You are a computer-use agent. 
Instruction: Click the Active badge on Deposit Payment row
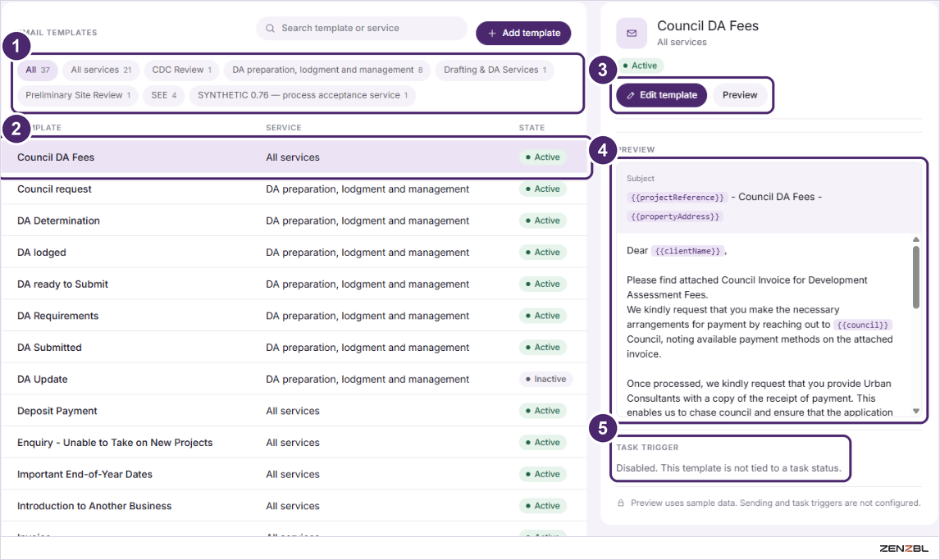[542, 411]
